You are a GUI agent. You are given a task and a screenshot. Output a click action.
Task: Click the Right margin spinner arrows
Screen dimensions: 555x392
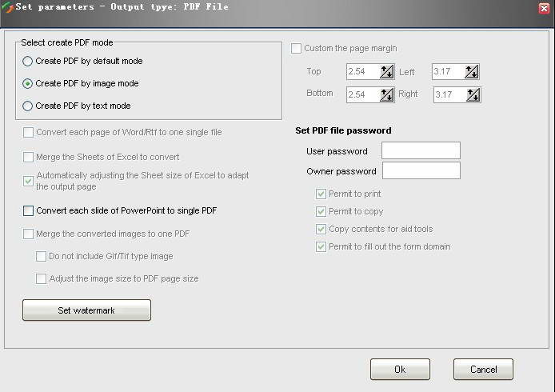pos(472,94)
